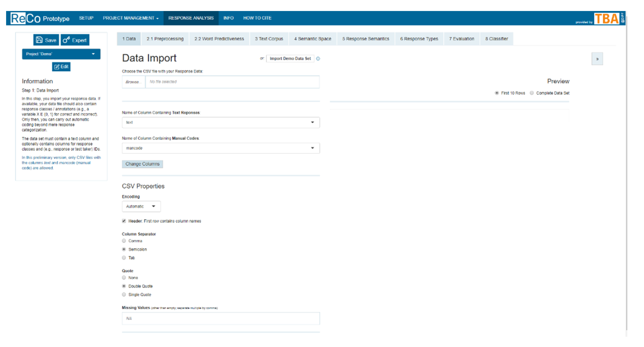The height and width of the screenshot is (347, 644).
Task: Toggle the Header first row checkbox
Action: click(x=124, y=221)
